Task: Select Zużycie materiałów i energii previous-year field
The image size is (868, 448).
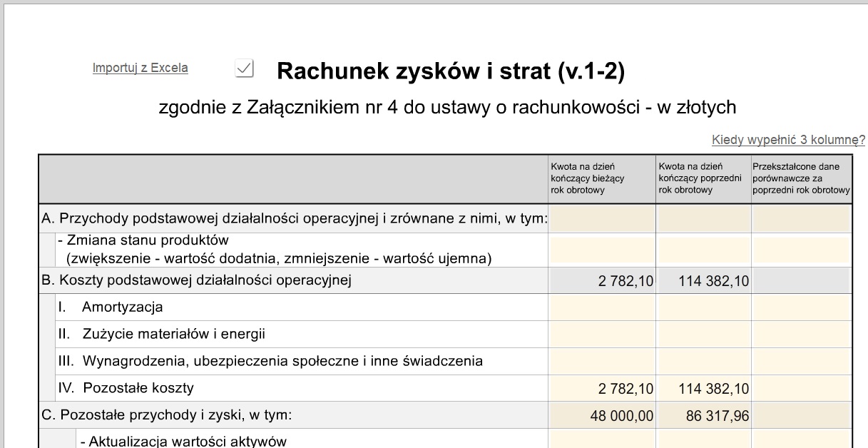Action: 703,335
